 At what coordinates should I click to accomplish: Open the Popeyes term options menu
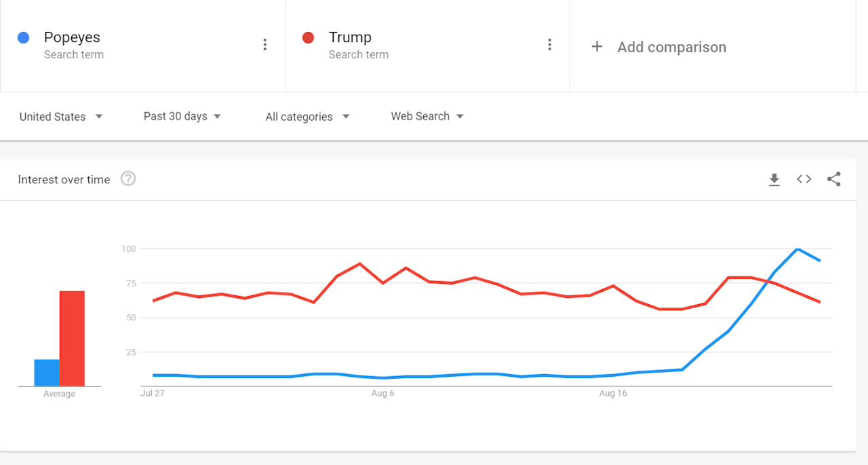click(264, 45)
